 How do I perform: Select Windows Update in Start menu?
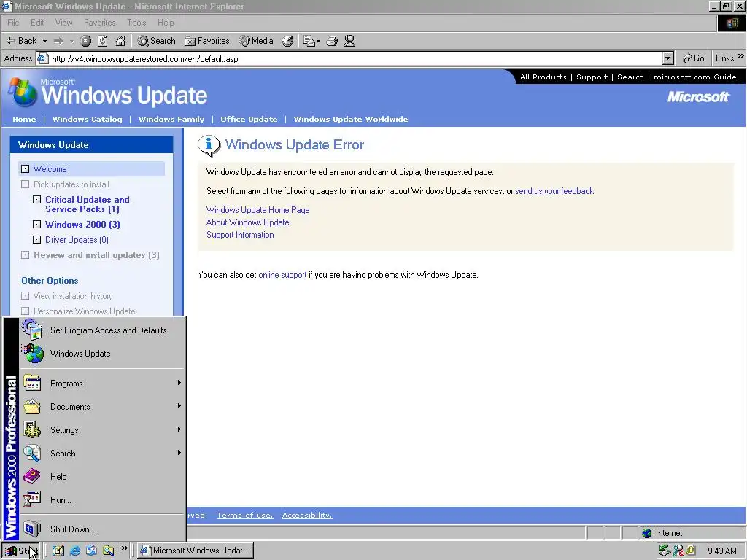tap(102, 354)
